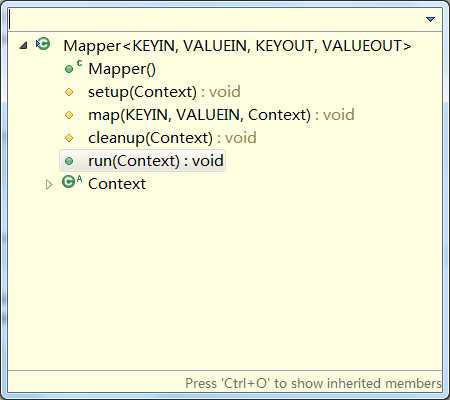The image size is (450, 400).
Task: Select Mapper<KEYIN, VALUEIN, KEYOUT, VALUEOUT> class entry
Action: pos(237,46)
